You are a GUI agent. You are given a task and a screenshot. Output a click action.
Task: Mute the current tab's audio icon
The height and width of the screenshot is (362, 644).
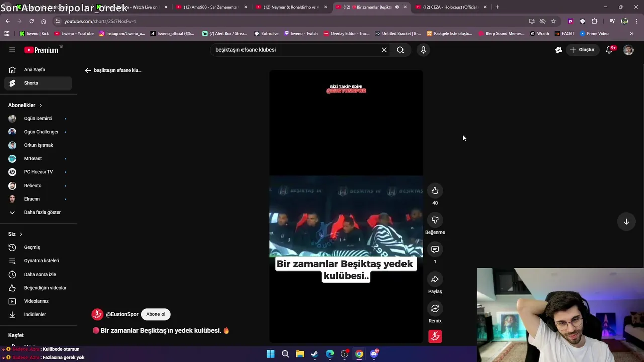(x=397, y=7)
